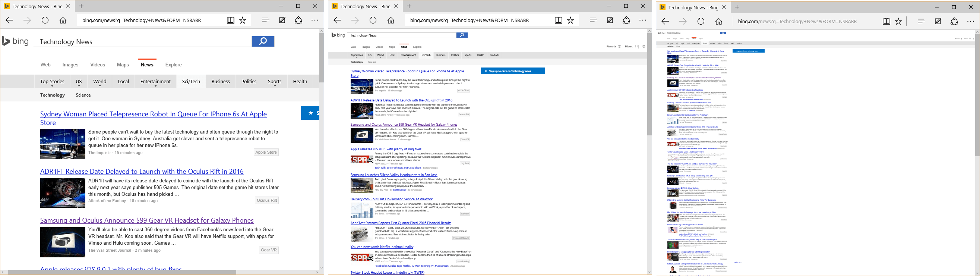Click the vertical scrollbar in middle window
The image size is (980, 276).
(x=649, y=84)
